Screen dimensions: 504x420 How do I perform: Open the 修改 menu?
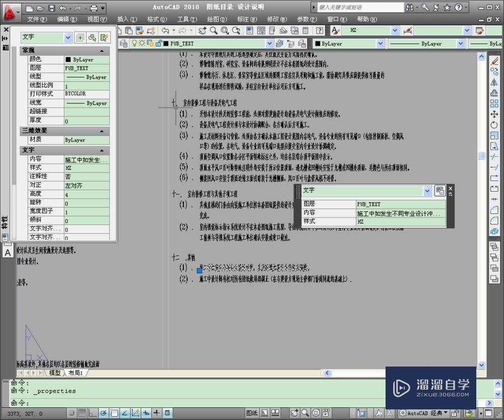point(276,19)
